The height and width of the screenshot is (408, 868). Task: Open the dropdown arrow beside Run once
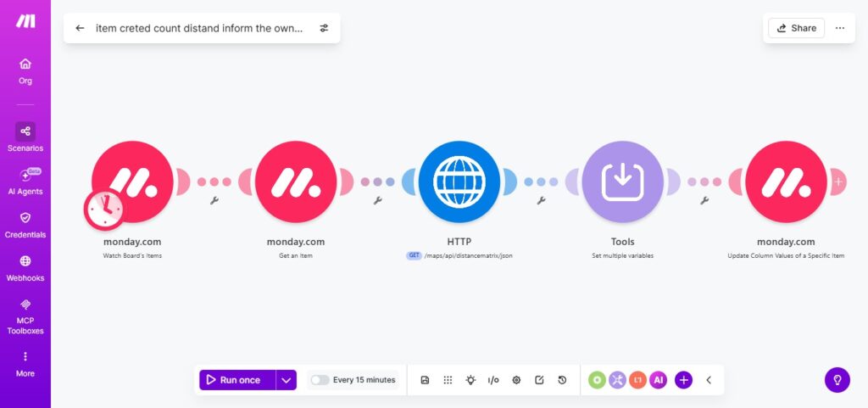tap(287, 380)
